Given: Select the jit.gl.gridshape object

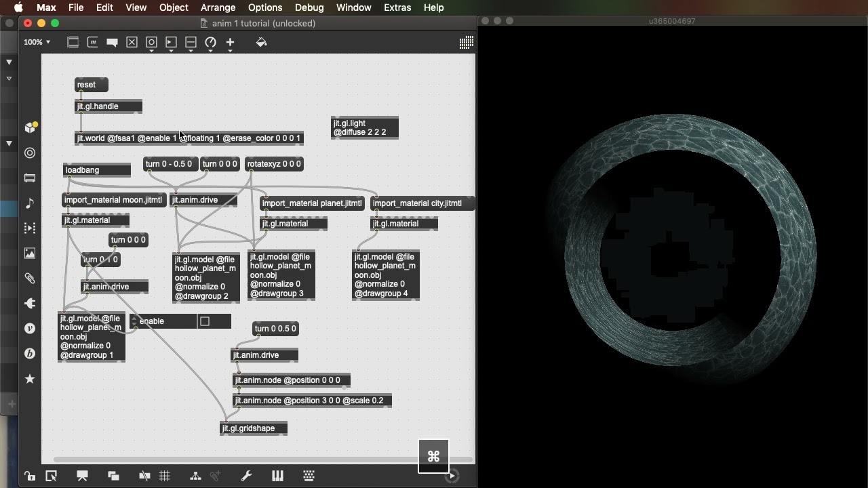Looking at the screenshot, I should 254,428.
